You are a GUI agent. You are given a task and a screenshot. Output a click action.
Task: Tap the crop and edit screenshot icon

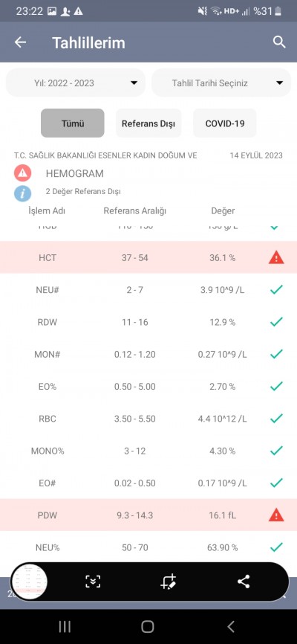click(169, 582)
